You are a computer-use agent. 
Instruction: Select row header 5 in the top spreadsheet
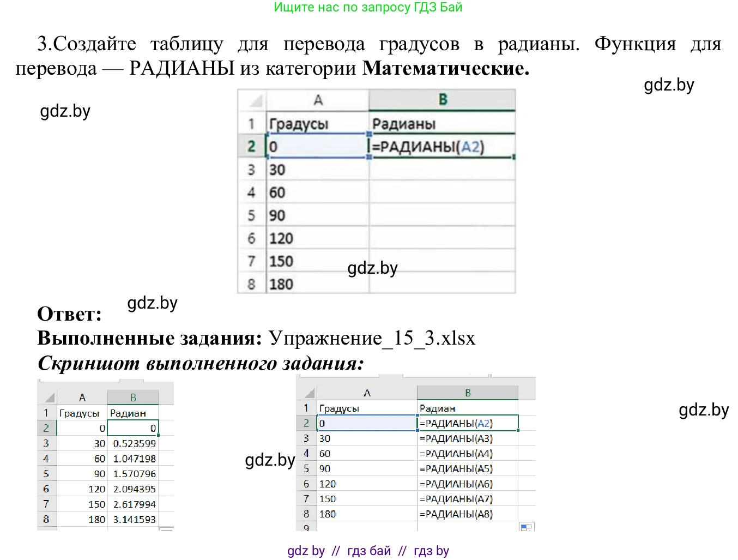click(x=252, y=215)
